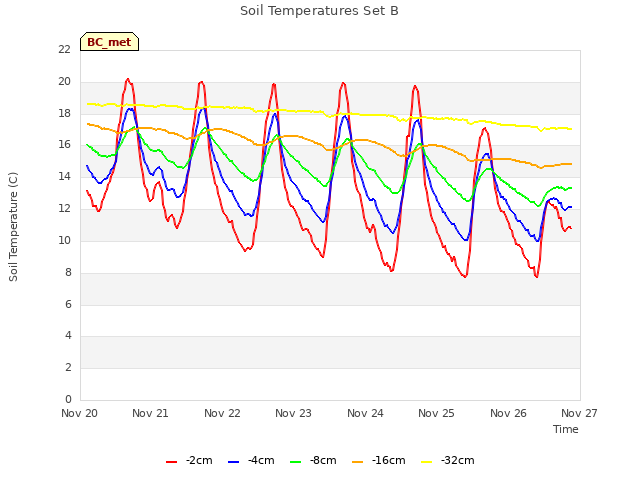Toggle the -16cm legend entry
This screenshot has height=480, width=640.
pyautogui.click(x=378, y=461)
